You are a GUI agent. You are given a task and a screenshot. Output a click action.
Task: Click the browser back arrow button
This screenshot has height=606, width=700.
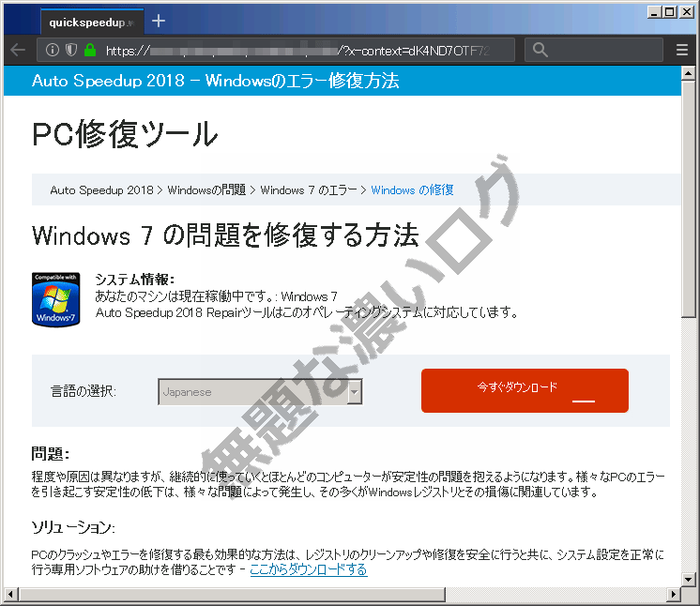(x=18, y=50)
